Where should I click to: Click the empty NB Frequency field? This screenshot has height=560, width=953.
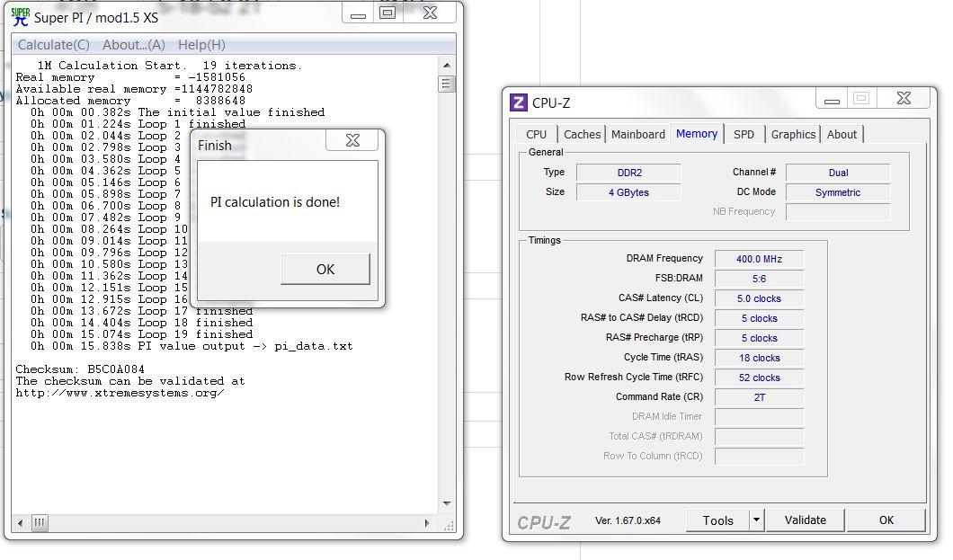coord(838,212)
